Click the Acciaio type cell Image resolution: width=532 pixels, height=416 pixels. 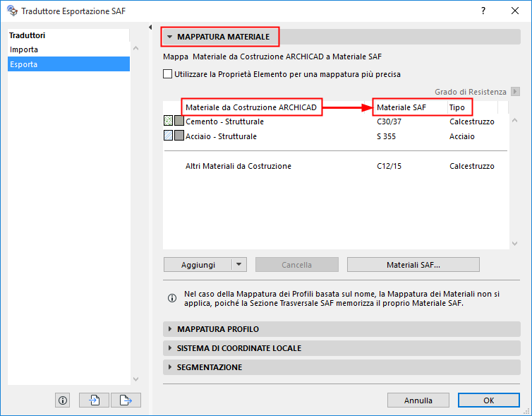click(x=461, y=136)
